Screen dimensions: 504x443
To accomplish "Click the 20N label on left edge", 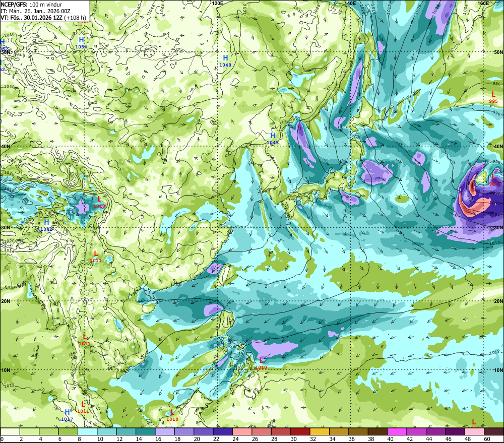I will (6, 301).
